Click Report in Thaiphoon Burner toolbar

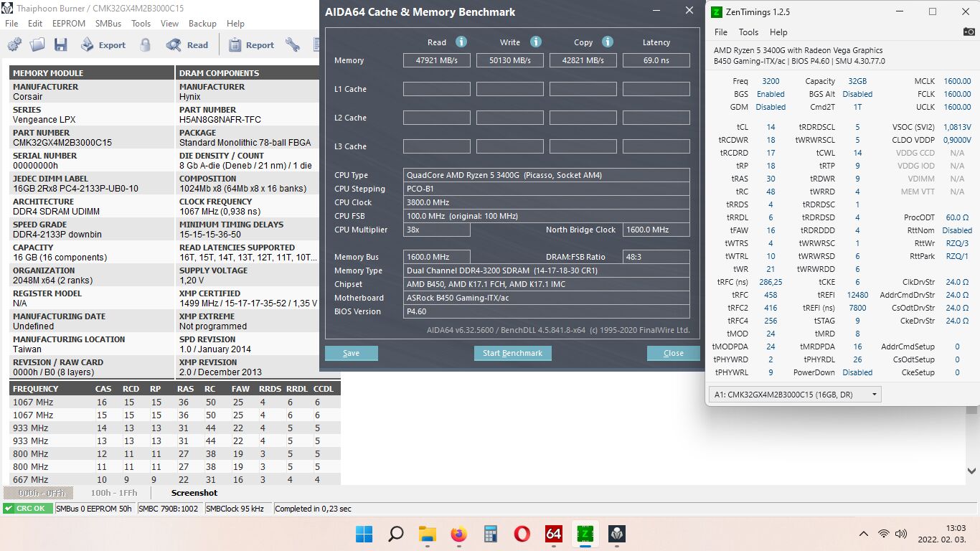pyautogui.click(x=251, y=44)
